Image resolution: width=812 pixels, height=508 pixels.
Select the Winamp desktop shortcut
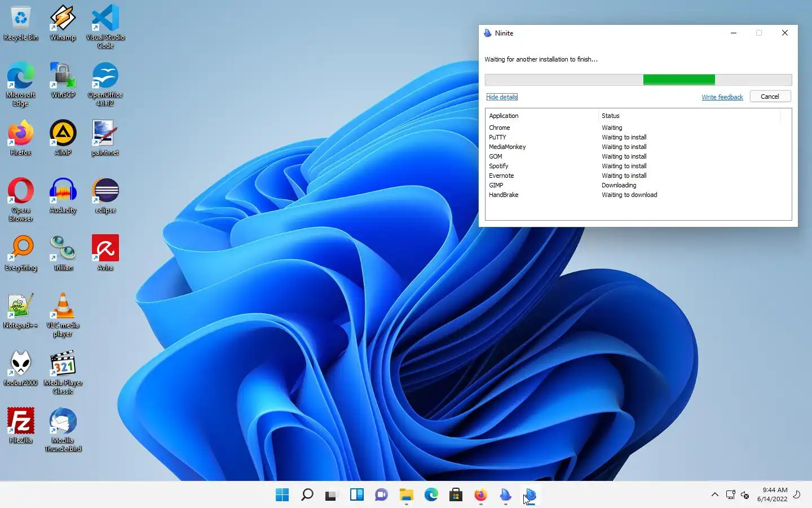pos(63,24)
